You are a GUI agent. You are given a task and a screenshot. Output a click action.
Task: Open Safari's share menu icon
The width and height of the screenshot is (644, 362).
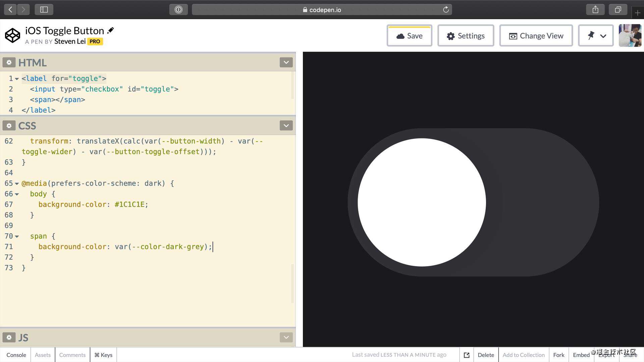595,10
